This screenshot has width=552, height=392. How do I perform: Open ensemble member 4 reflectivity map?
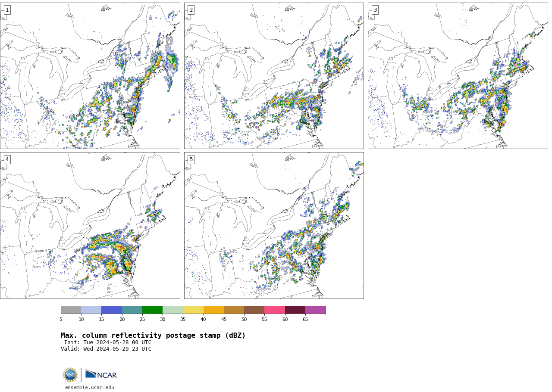[90, 225]
